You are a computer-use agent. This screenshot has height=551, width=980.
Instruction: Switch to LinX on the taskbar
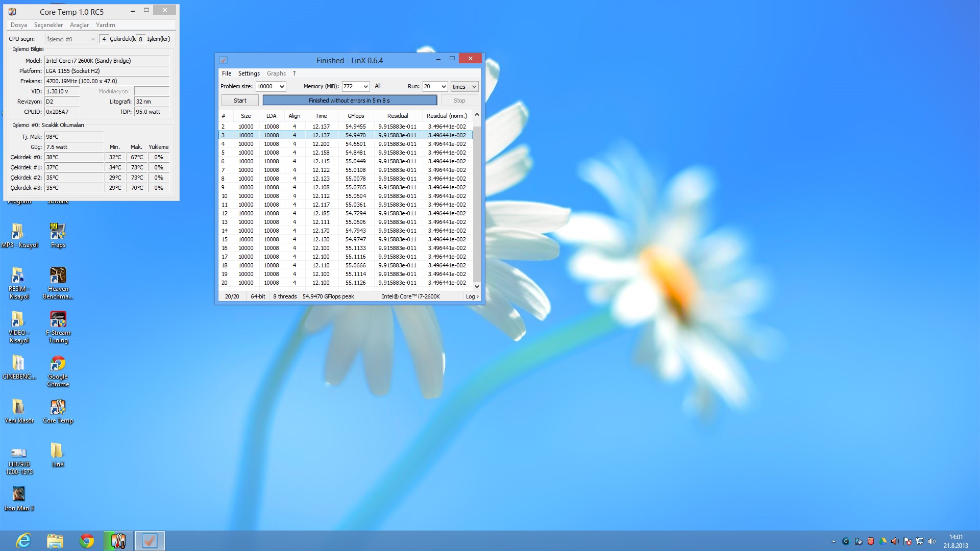(x=150, y=541)
